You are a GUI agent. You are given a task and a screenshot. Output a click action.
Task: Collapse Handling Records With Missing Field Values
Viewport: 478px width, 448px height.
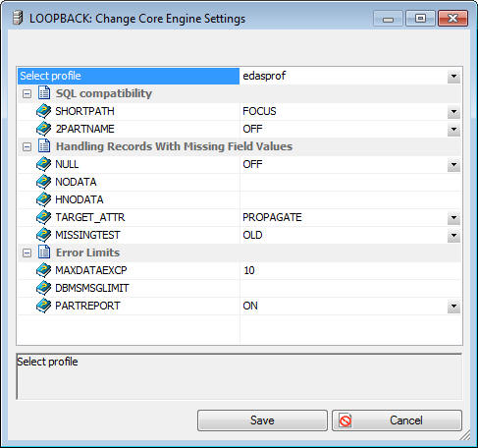point(27,147)
